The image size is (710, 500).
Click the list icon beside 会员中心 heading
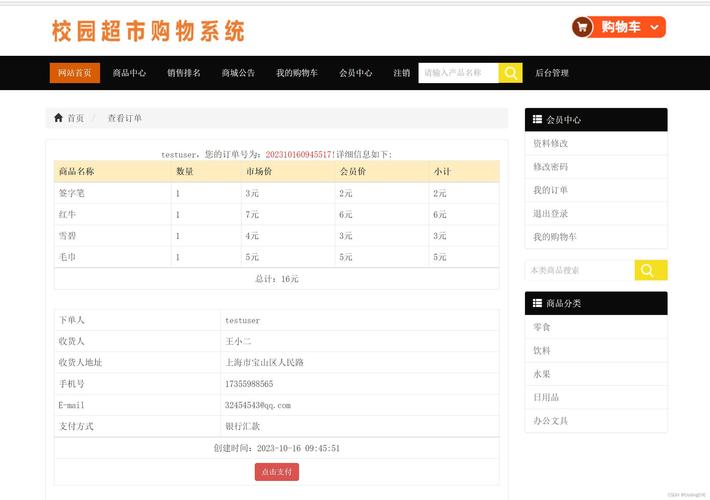tap(537, 120)
